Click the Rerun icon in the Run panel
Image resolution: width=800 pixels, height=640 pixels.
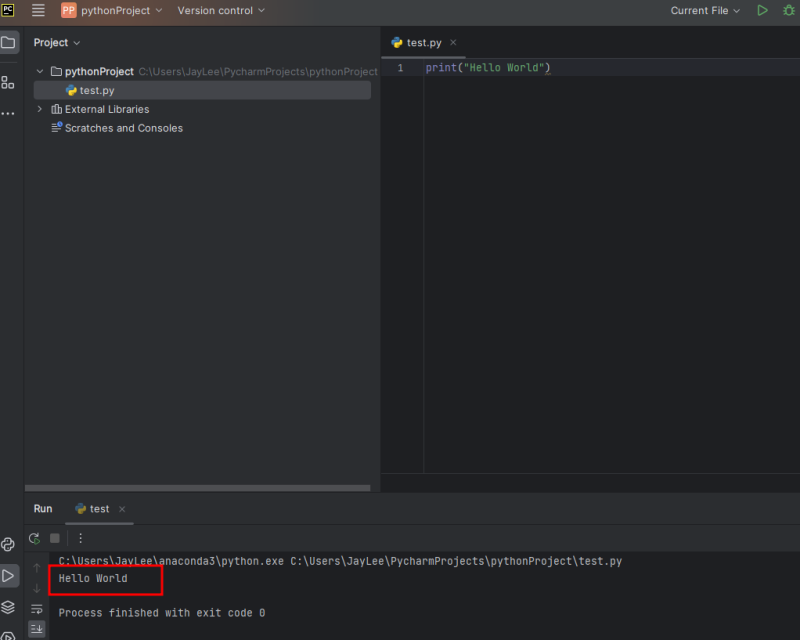(x=34, y=538)
